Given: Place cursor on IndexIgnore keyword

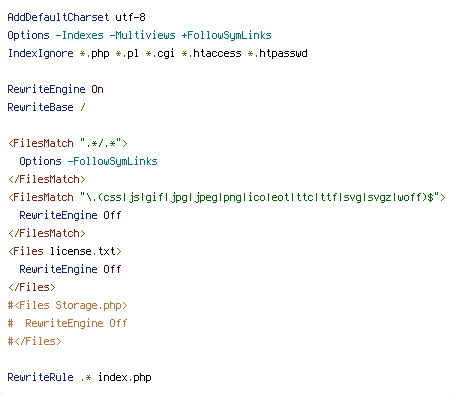Looking at the screenshot, I should coord(40,53).
